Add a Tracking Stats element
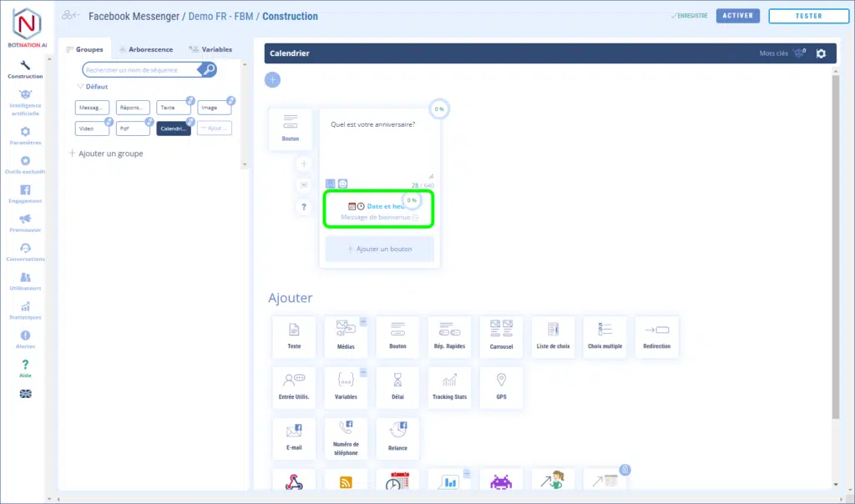Viewport: 855px width, 504px height. pyautogui.click(x=449, y=387)
